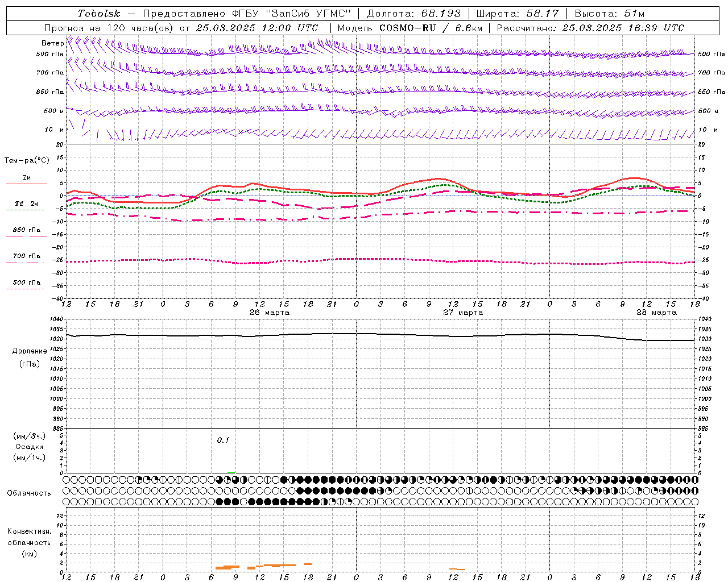Click the 'Тем-ра(°C)' temperature panel label

tap(27, 160)
